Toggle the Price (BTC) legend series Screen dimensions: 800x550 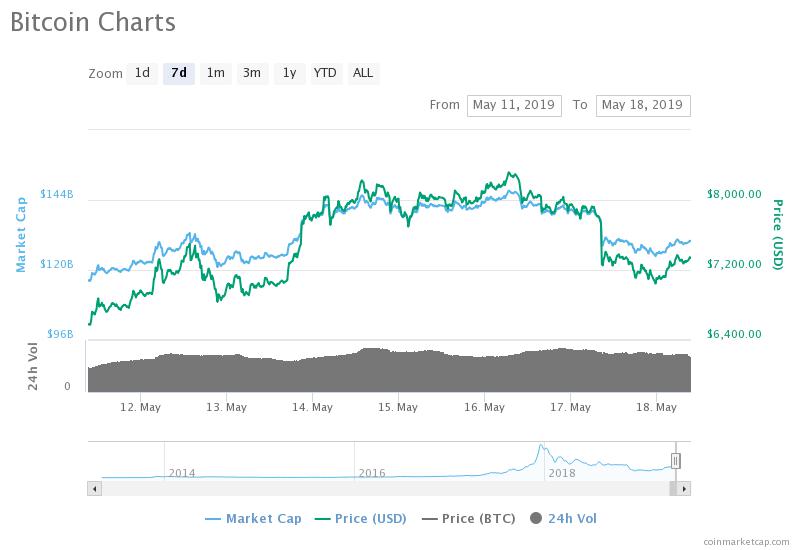click(468, 519)
